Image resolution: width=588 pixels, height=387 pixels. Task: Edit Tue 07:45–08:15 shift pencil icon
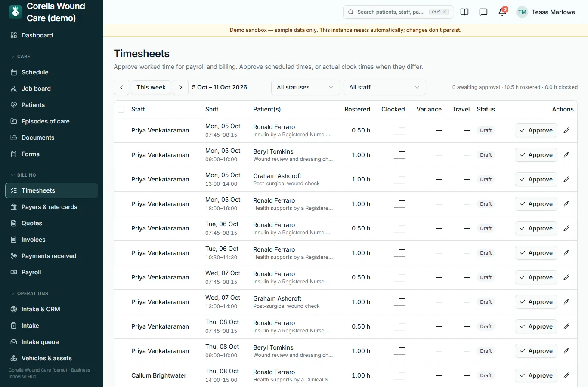click(566, 228)
